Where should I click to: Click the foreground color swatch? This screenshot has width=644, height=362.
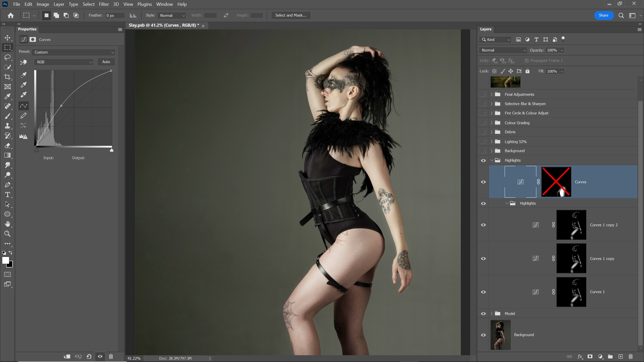point(5,260)
